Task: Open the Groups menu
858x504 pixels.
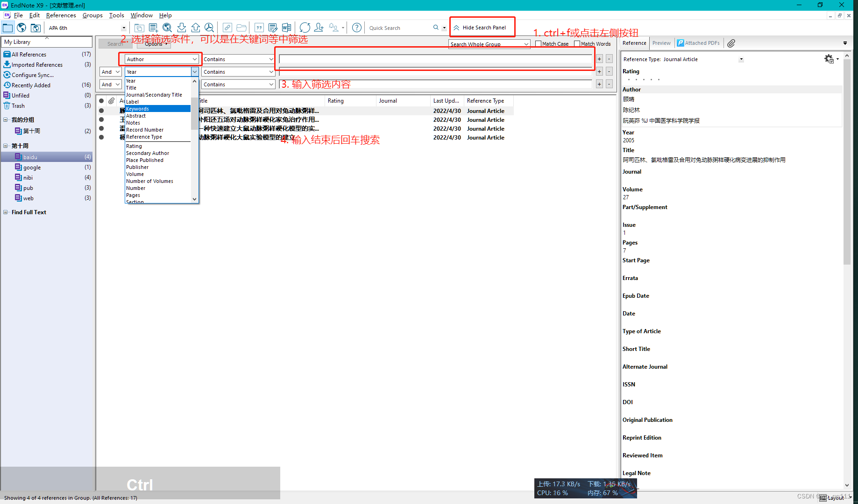Action: [92, 15]
